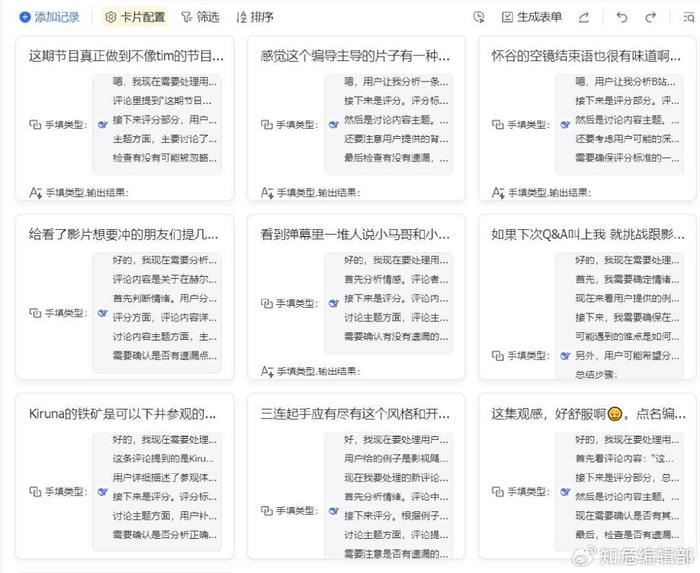700x573 pixels.
Task: Click 手填类型 field icon in 怀谷的空镜结束语 card
Action: point(498,125)
